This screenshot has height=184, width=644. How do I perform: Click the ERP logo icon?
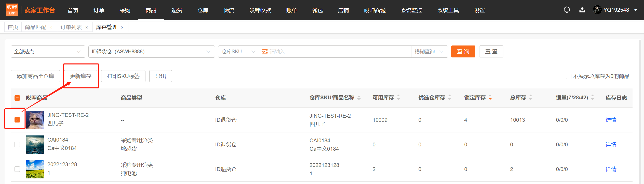click(x=12, y=10)
